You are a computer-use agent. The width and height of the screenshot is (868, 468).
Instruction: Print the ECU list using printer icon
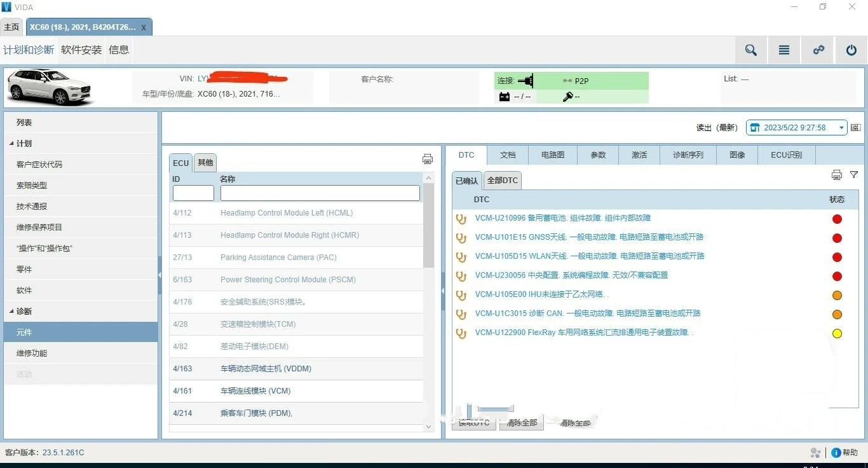tap(428, 159)
